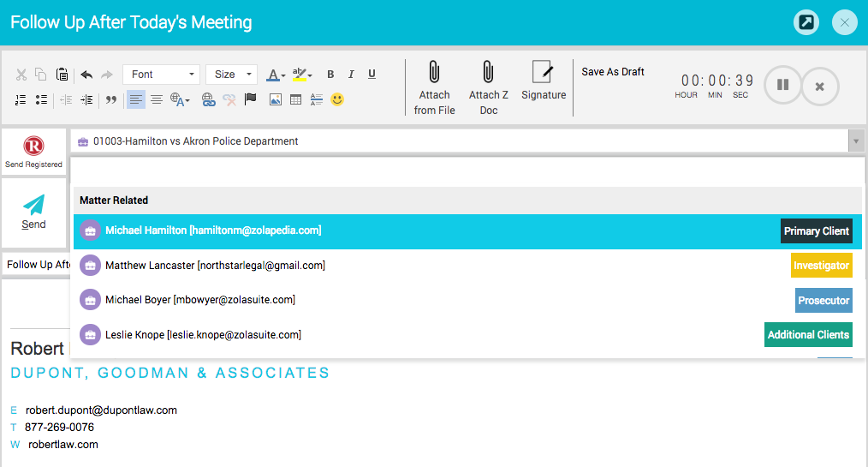
Task: Click the Prosecutor tag
Action: click(x=823, y=300)
